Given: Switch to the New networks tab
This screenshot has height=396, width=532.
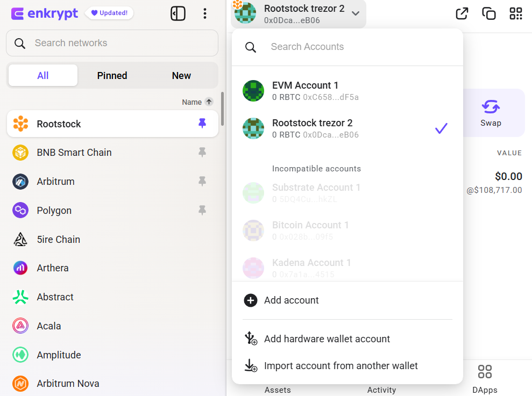Looking at the screenshot, I should (x=181, y=75).
